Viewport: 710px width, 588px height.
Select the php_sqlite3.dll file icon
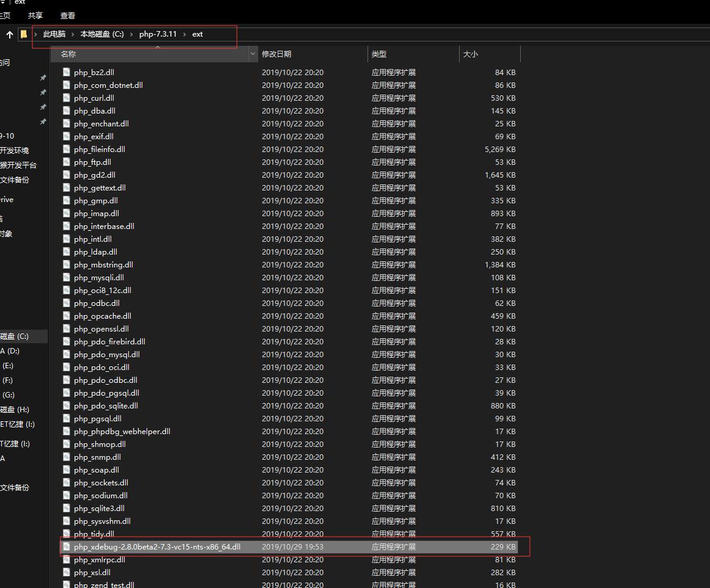66,508
